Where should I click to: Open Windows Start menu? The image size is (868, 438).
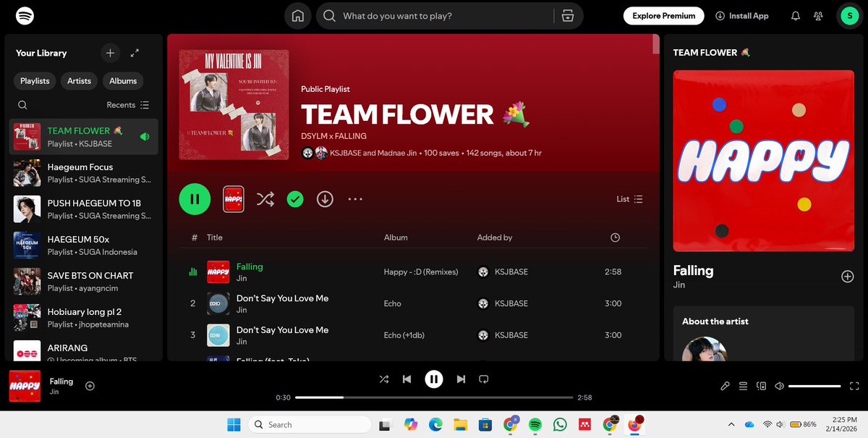pyautogui.click(x=235, y=424)
